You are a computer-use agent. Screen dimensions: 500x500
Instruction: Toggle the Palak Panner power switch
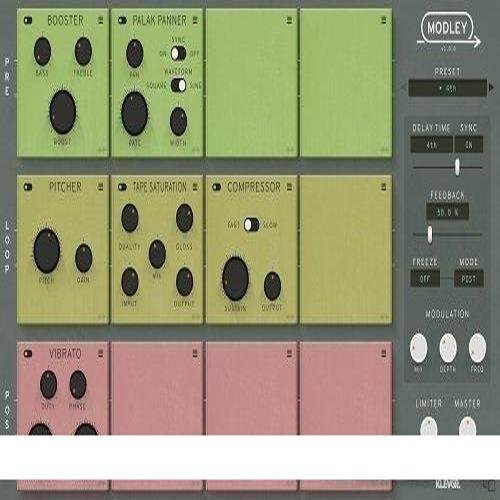[122, 21]
